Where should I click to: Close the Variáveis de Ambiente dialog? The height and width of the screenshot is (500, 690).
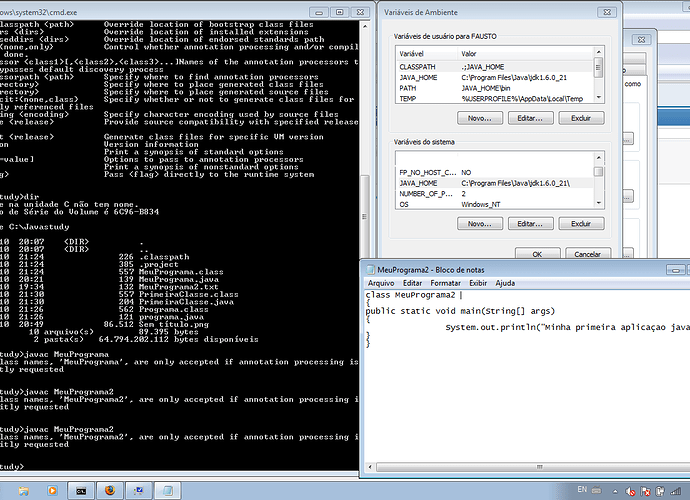point(607,12)
